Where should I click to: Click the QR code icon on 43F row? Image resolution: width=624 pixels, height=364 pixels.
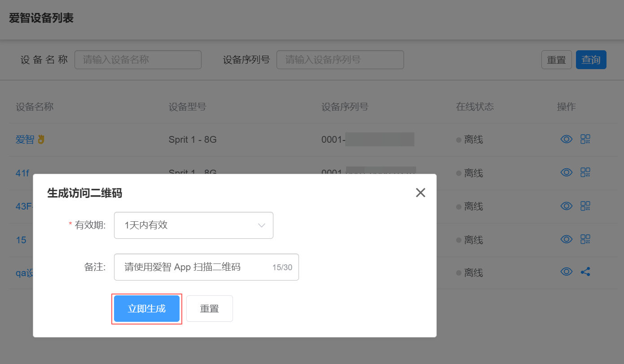[x=585, y=206]
